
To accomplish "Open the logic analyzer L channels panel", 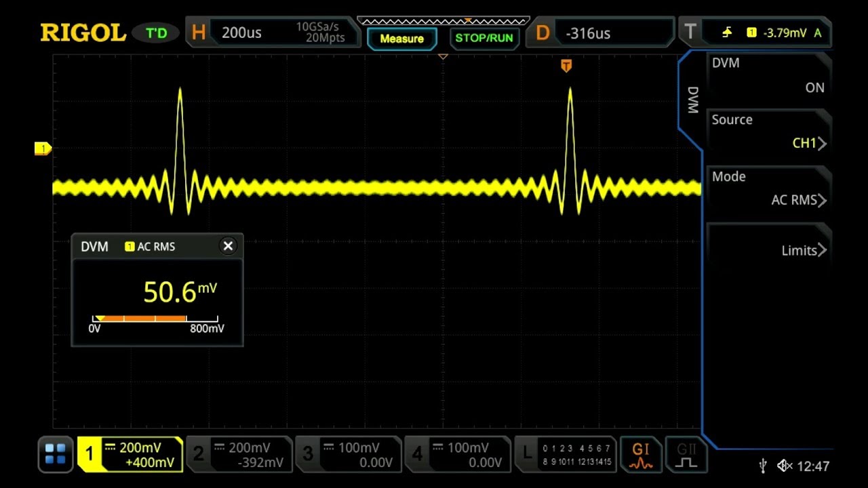I will coord(566,455).
